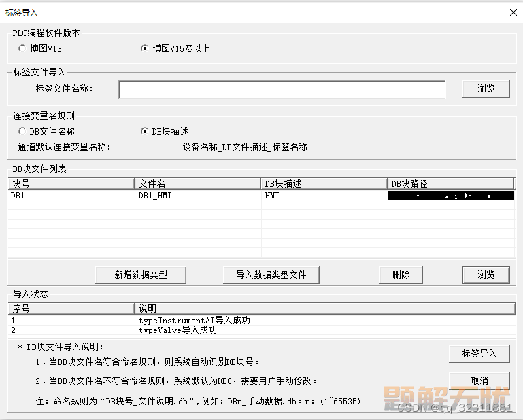Click the 说明 column header in 导入状态

(x=325, y=309)
